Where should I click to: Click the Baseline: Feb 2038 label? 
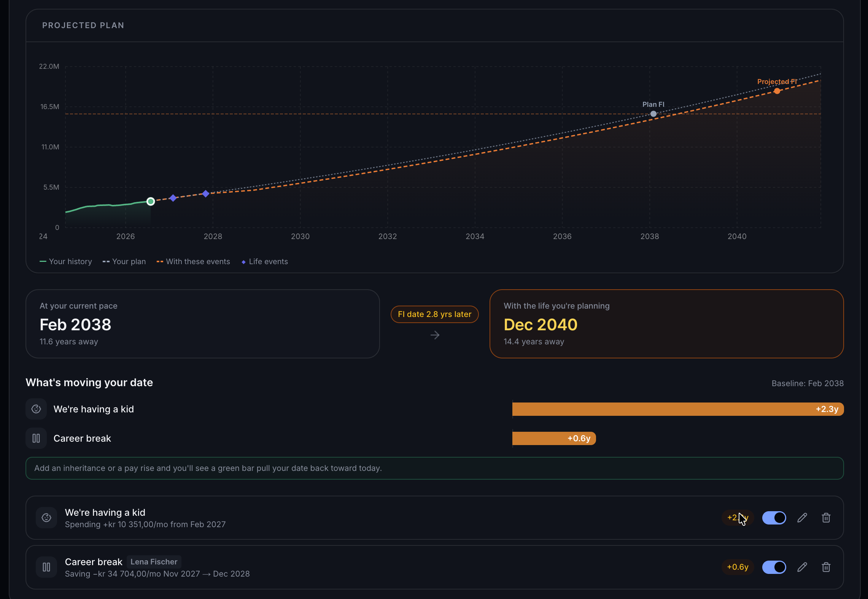point(808,383)
